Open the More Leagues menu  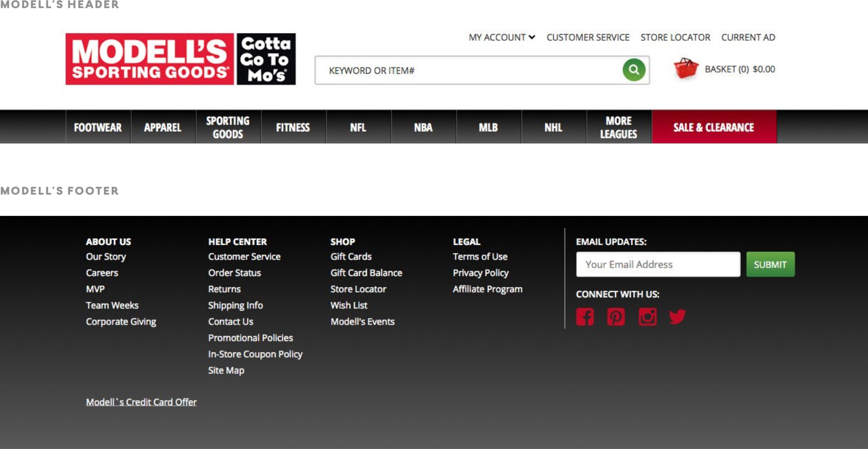(x=619, y=127)
